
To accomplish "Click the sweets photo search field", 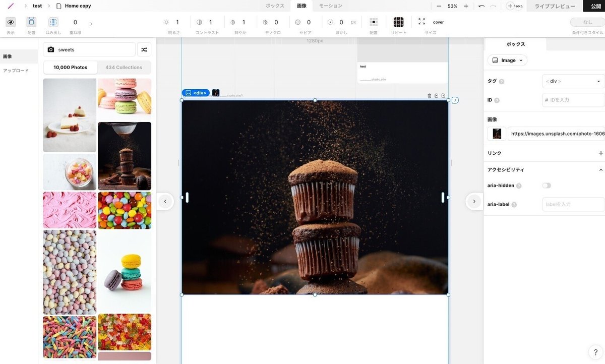I will coord(89,49).
